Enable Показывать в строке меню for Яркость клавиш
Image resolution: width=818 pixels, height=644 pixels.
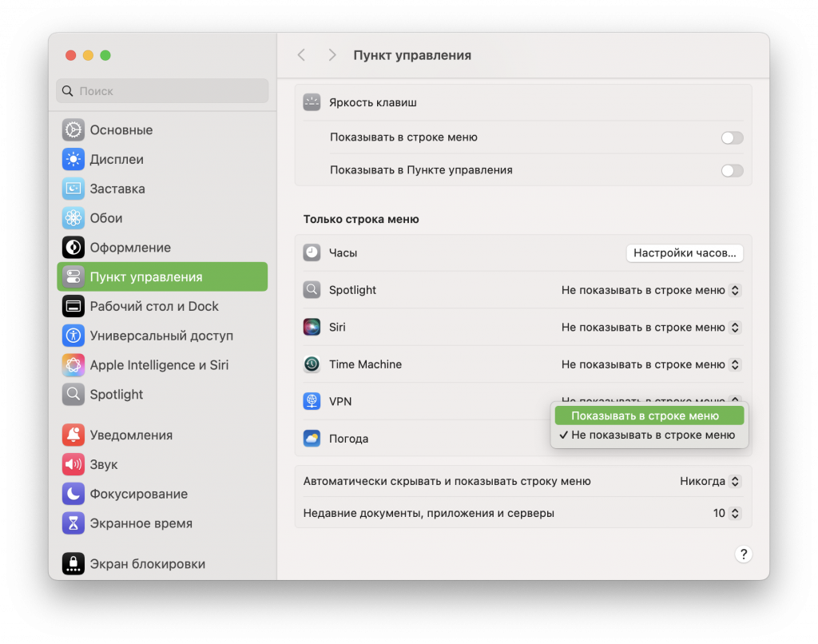coord(732,137)
